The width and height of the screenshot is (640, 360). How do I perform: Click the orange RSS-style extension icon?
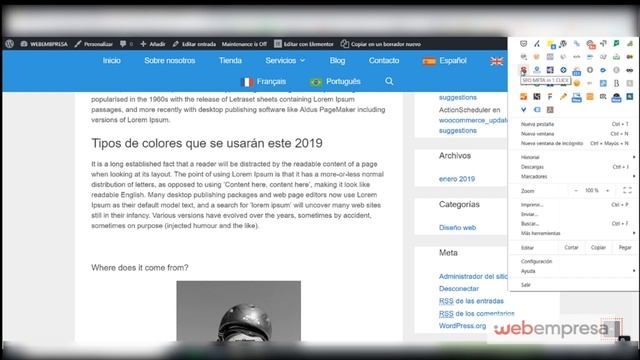(x=524, y=96)
